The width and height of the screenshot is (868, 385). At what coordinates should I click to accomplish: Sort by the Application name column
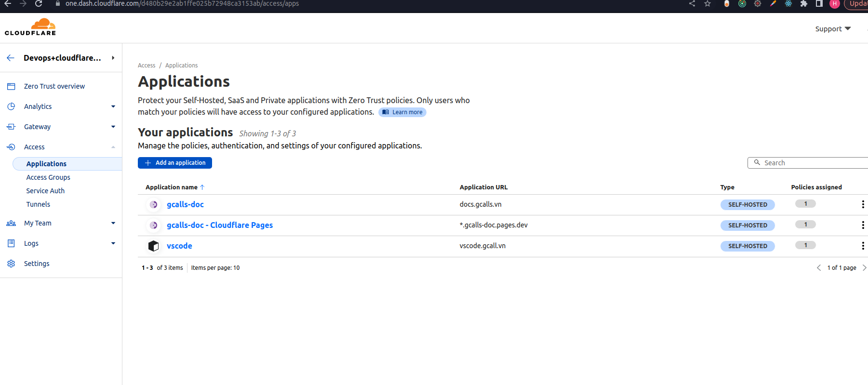coord(175,187)
